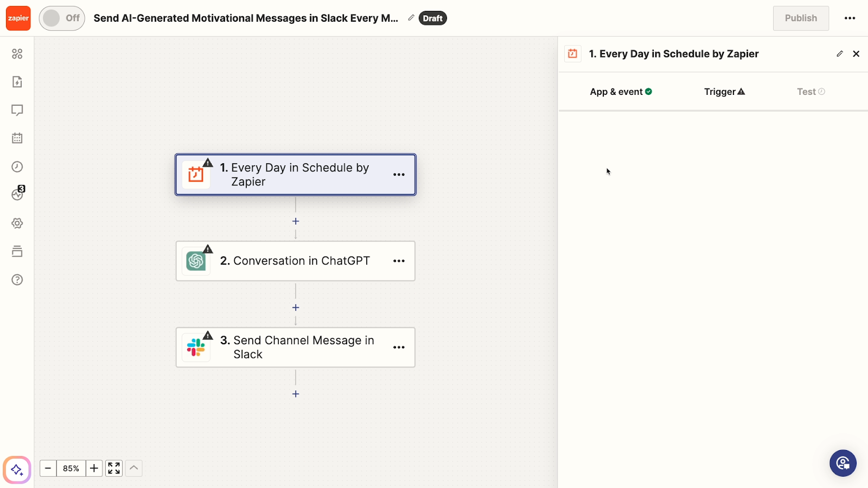Open the apps grid sidebar icon
The image size is (868, 488).
[17, 54]
